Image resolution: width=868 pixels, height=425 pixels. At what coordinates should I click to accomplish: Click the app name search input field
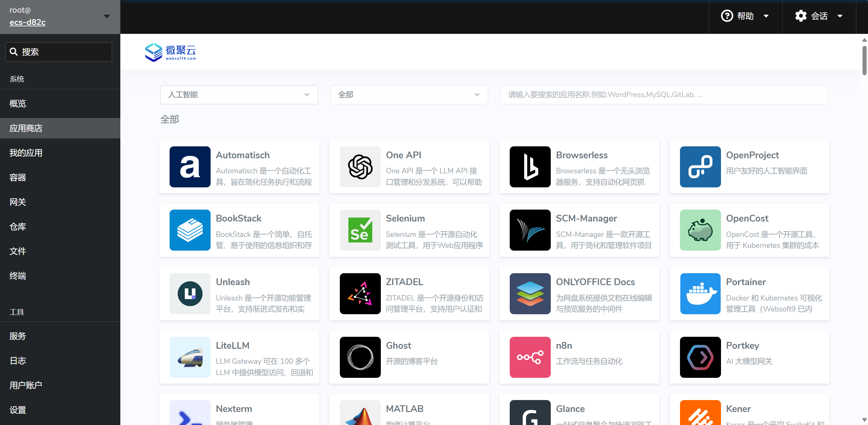(x=664, y=95)
